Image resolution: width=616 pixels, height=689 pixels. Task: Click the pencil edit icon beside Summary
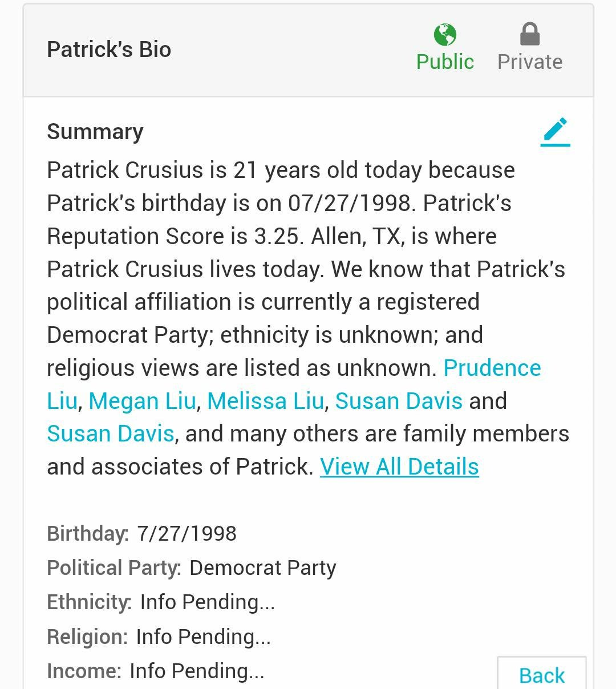coord(555,132)
